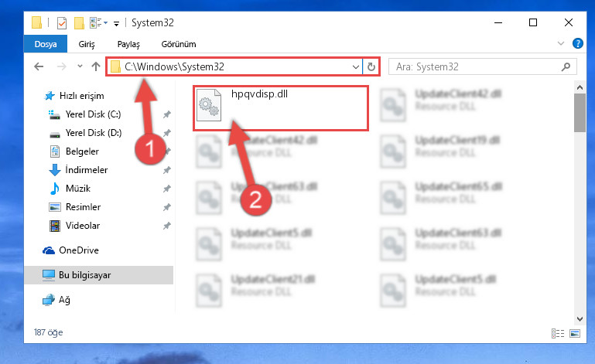Expand the ribbon with the chevron

click(x=561, y=43)
